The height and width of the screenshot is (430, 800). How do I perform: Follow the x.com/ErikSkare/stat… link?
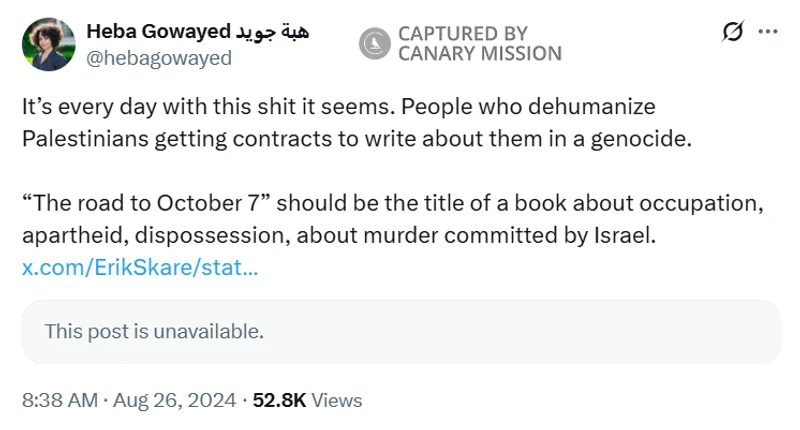140,268
